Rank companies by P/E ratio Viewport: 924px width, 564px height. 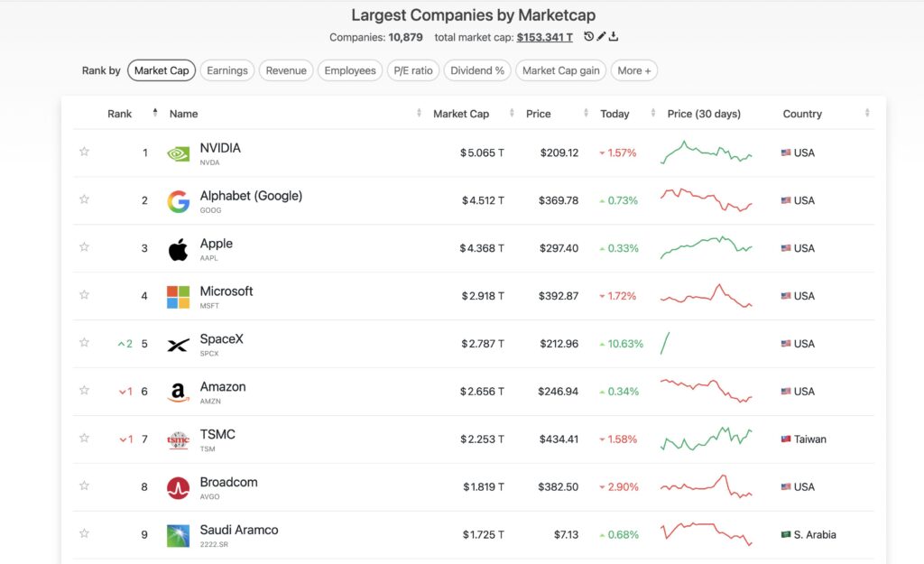pyautogui.click(x=413, y=70)
